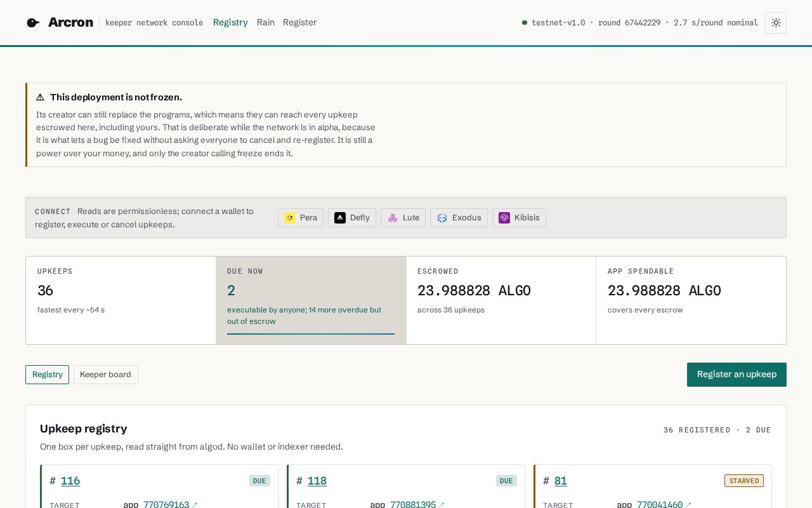Image resolution: width=812 pixels, height=508 pixels.
Task: Open upkeep #118
Action: pyautogui.click(x=317, y=481)
